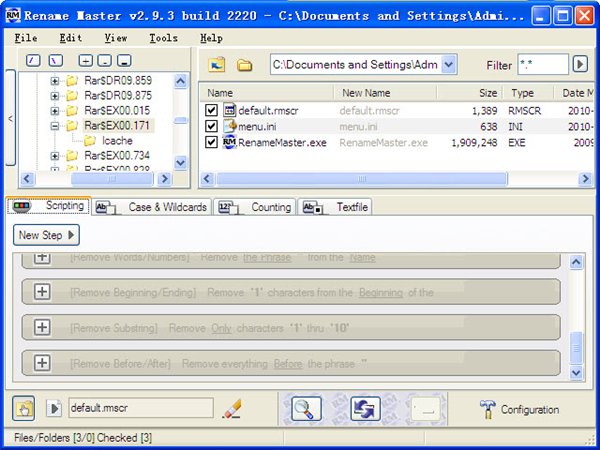Click the RenameMaster.exe RM icon
Screen dimensions: 600x450
click(x=229, y=142)
